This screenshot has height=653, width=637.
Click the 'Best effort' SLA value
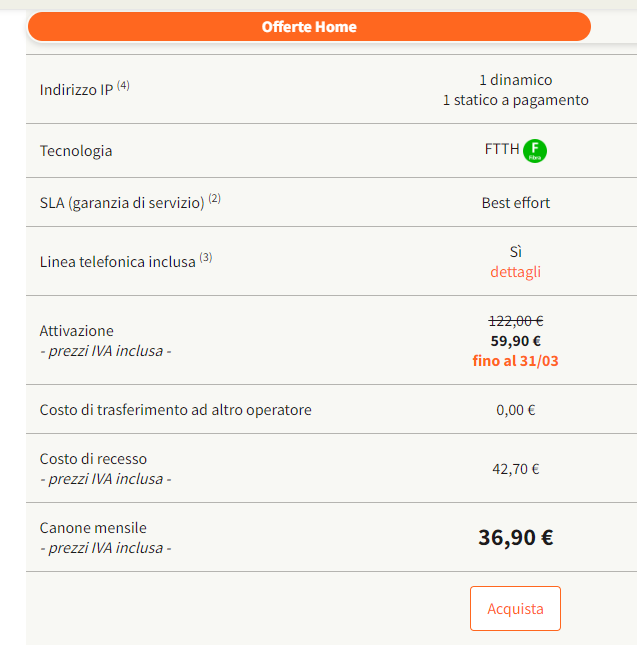[x=515, y=202]
